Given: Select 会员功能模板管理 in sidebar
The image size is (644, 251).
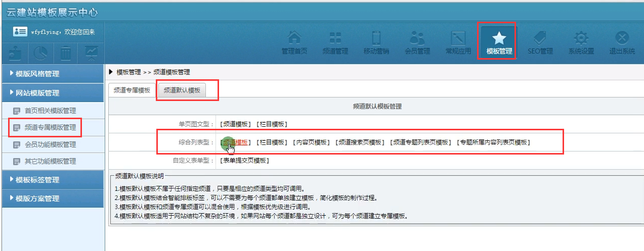Looking at the screenshot, I should point(51,145).
